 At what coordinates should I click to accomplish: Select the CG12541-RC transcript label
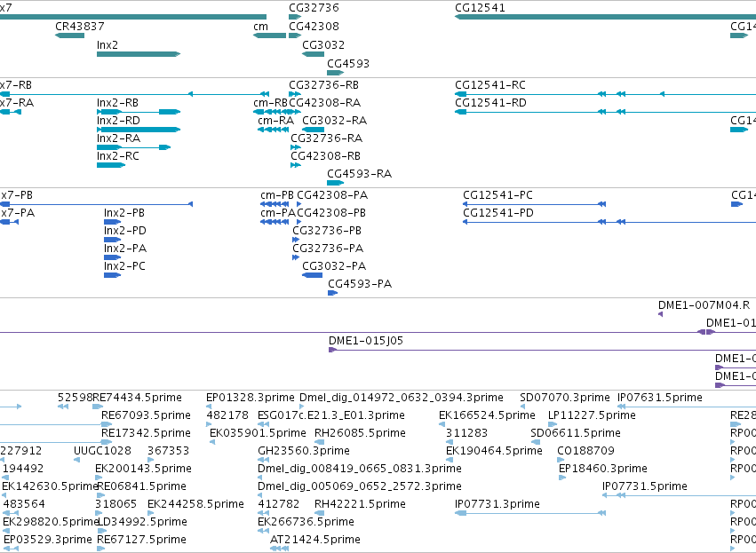pyautogui.click(x=490, y=85)
